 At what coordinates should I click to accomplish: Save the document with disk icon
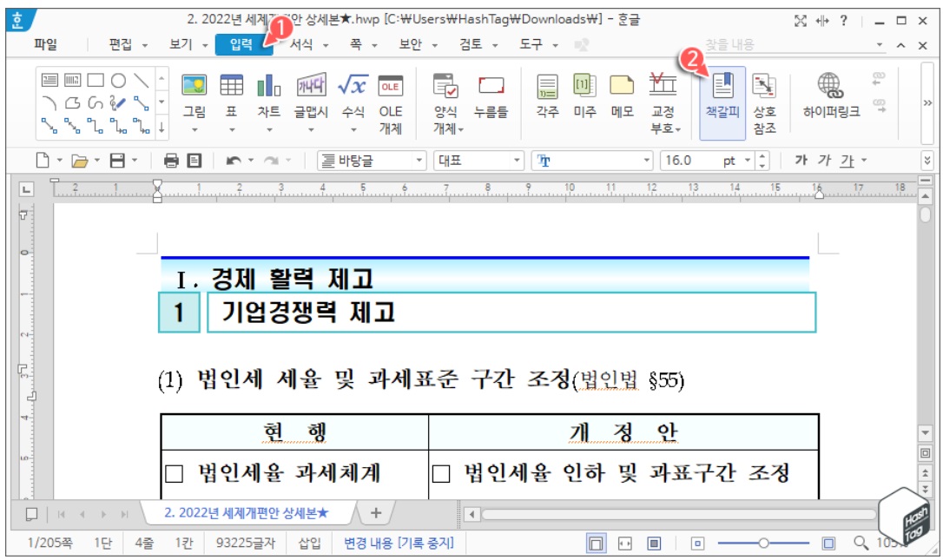(117, 160)
